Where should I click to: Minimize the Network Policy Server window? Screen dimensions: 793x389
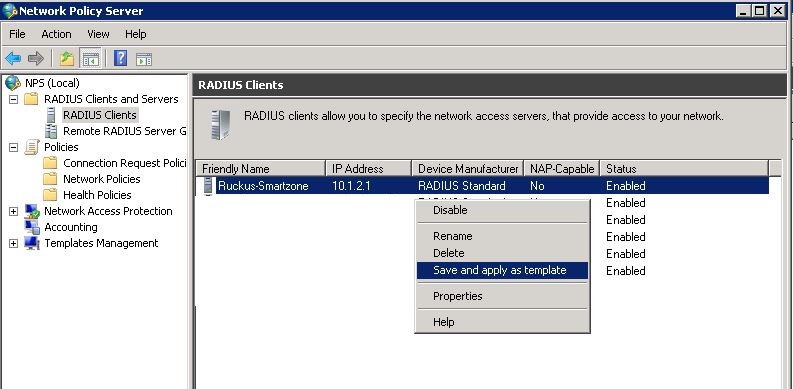pos(743,11)
